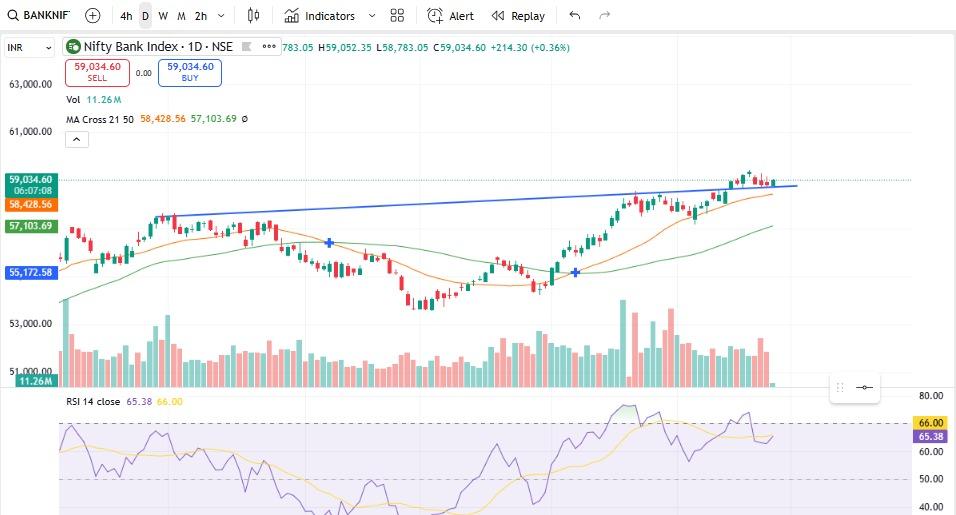Click the BUY 59,034.60 button
Screen dimensions: 956x515
coord(190,73)
